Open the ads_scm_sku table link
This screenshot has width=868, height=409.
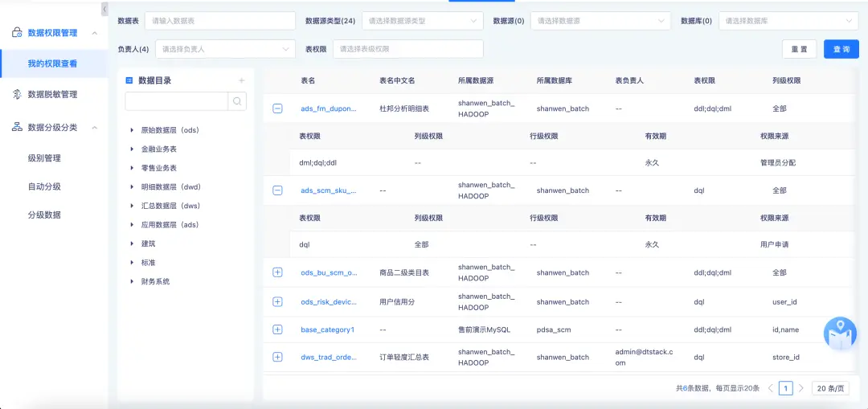tap(328, 190)
